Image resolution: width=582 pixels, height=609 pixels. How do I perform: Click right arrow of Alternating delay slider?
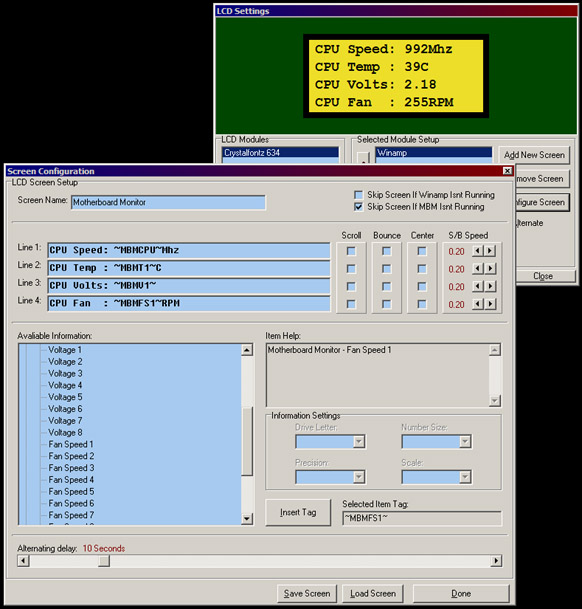point(496,560)
